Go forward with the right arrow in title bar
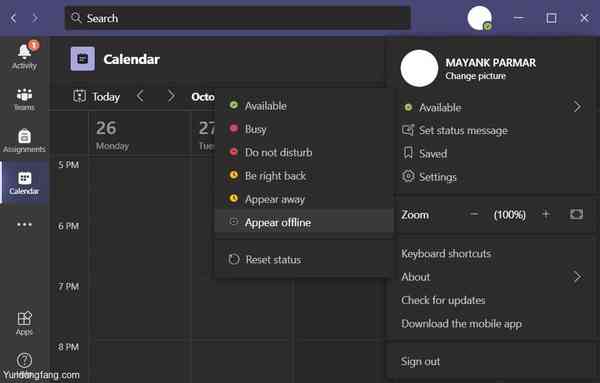Screen dimensions: 600x383 pos(35,18)
